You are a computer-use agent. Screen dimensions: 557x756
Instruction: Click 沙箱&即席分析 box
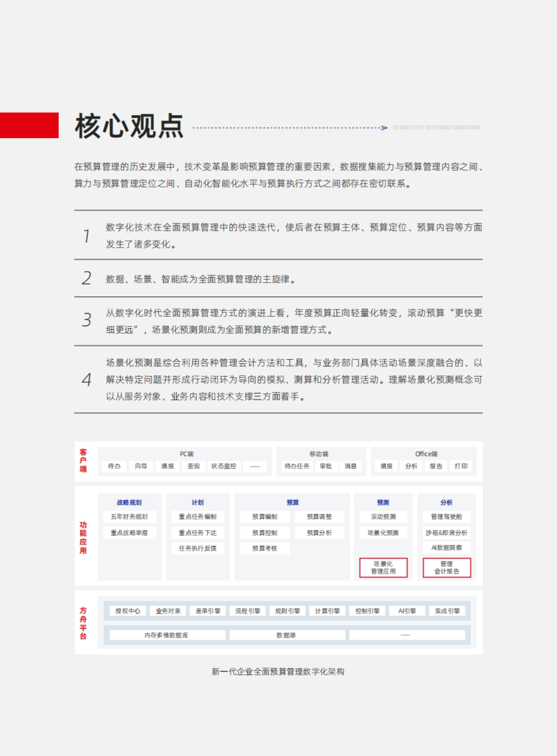(447, 533)
